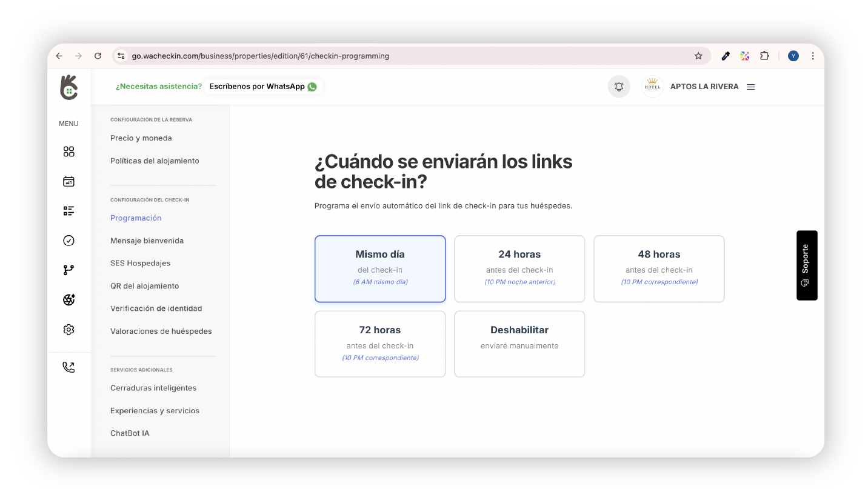Select the "Mismo día" sending option
The image size is (868, 489).
[x=380, y=268]
